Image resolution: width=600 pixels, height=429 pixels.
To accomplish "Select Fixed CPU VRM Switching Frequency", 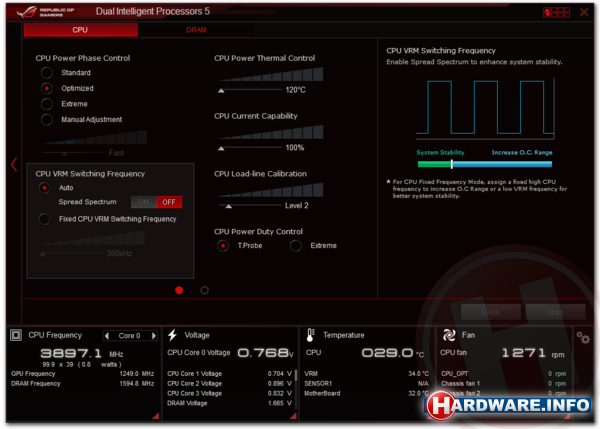I will pos(44,219).
